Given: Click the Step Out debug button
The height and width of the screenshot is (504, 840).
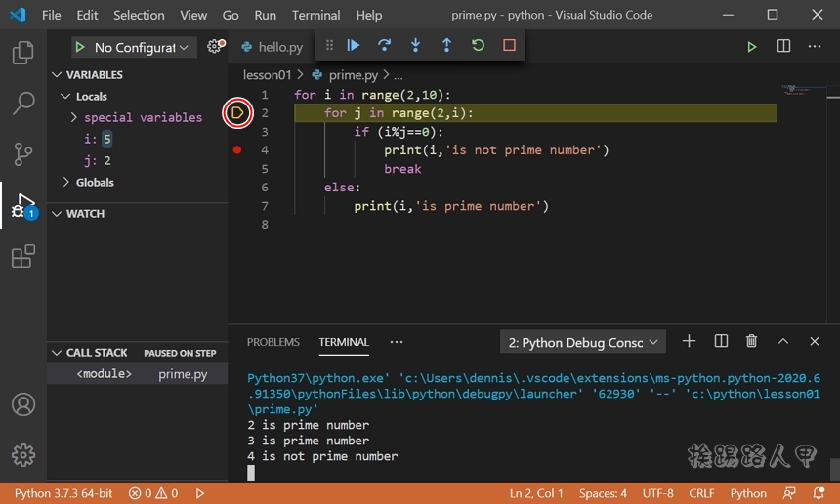Looking at the screenshot, I should (446, 46).
